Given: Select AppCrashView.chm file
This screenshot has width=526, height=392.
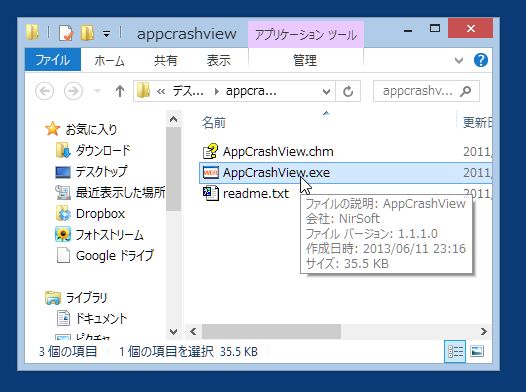Looking at the screenshot, I should coord(278,152).
